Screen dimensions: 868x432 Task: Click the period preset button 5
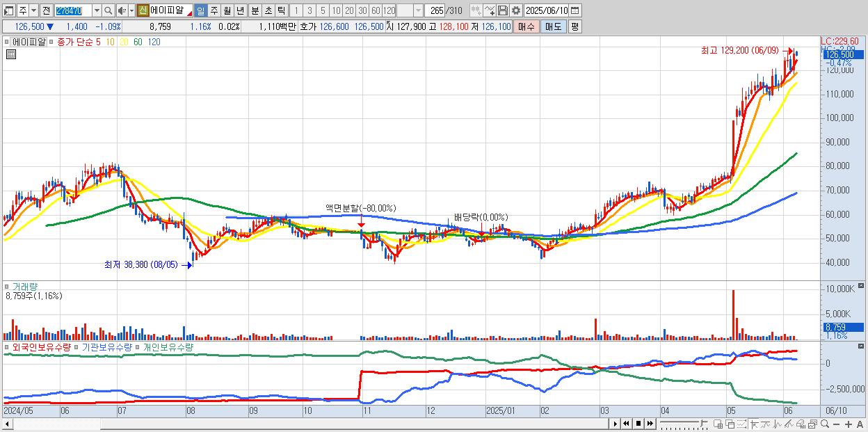[x=323, y=10]
